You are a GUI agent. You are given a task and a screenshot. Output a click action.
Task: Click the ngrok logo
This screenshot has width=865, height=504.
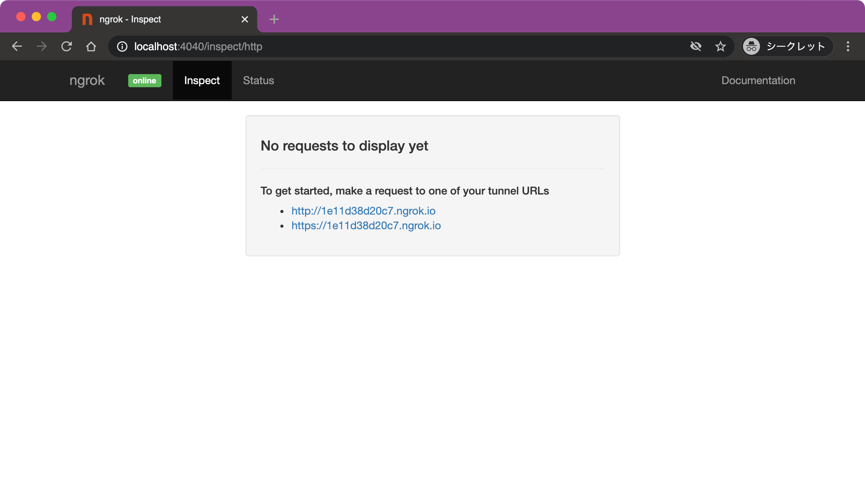click(x=86, y=80)
